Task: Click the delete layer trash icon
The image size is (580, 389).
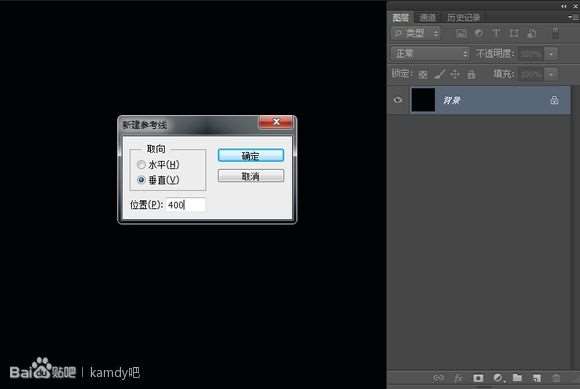Action: 556,378
